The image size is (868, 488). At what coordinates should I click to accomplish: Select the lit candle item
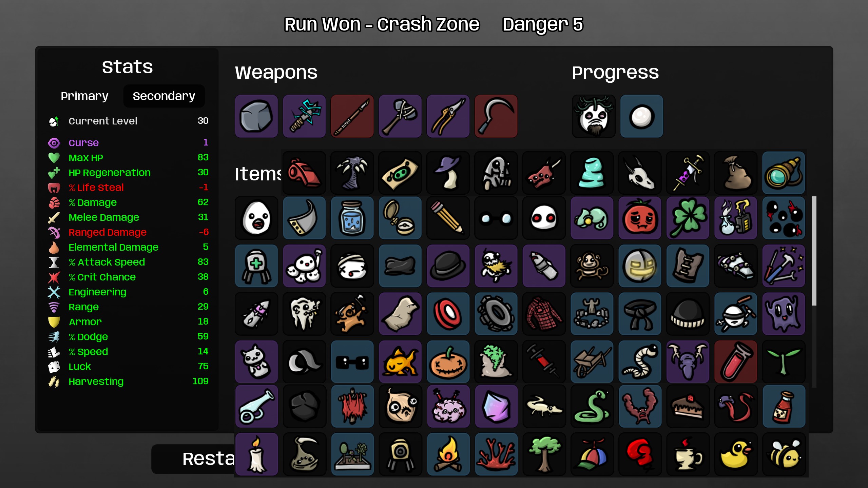coord(256,454)
